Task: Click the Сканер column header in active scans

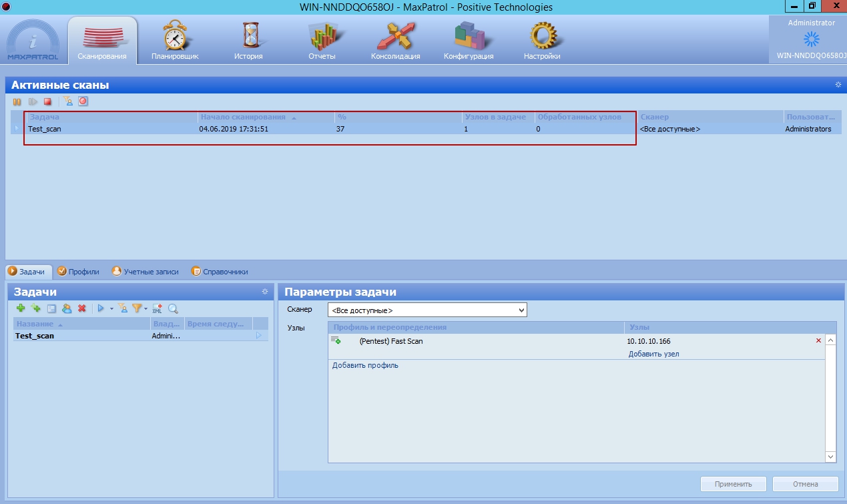Action: pyautogui.click(x=710, y=117)
